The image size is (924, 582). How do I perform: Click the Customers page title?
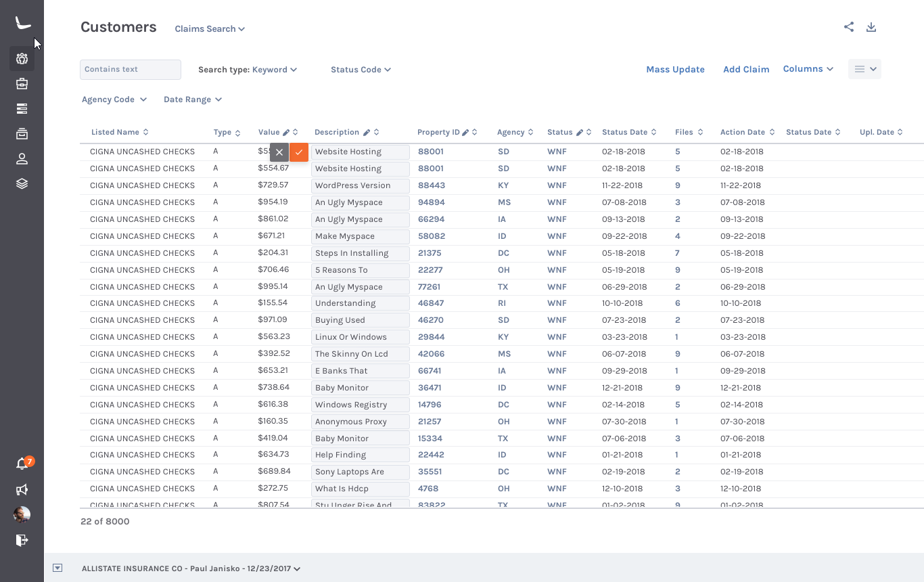point(118,27)
